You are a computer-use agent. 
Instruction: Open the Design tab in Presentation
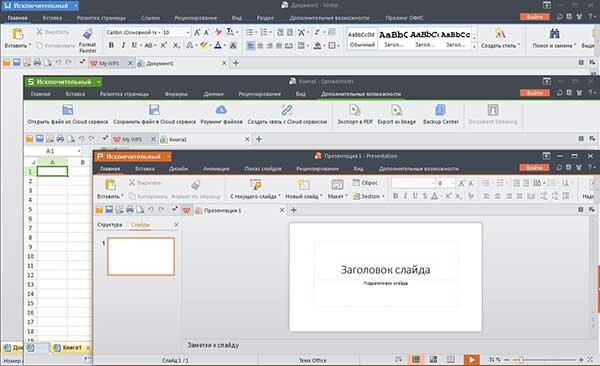178,169
